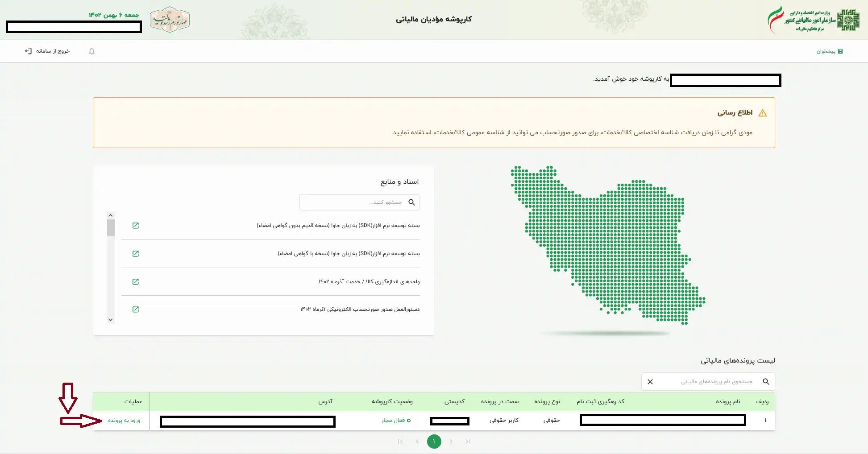Viewport: 868px width, 454px height.
Task: Clear the tax files search using the X
Action: click(651, 381)
